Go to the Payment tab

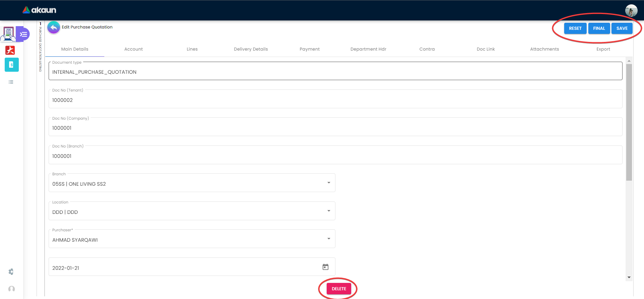[310, 49]
